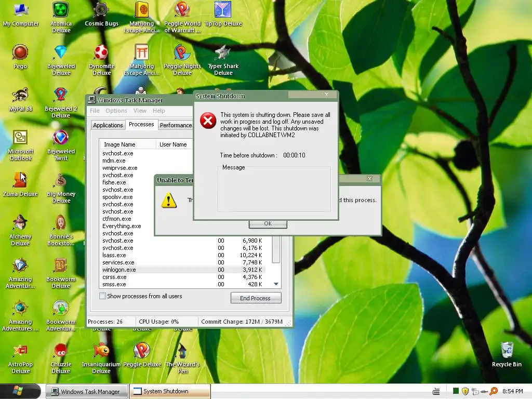Open the Recycle Bin
Image resolution: width=532 pixels, height=399 pixels.
pyautogui.click(x=507, y=355)
